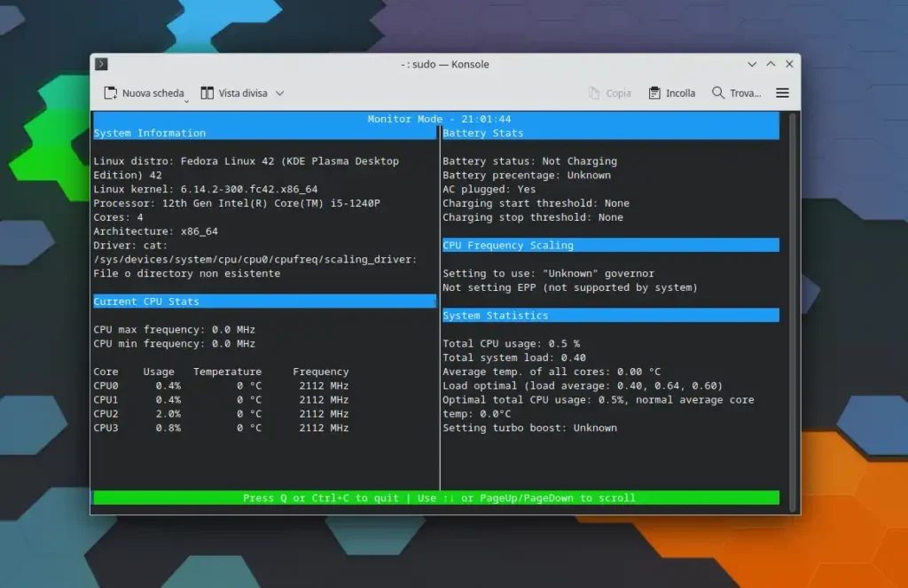Click 'Charging start threshold: None'
The width and height of the screenshot is (908, 588).
pyautogui.click(x=536, y=203)
